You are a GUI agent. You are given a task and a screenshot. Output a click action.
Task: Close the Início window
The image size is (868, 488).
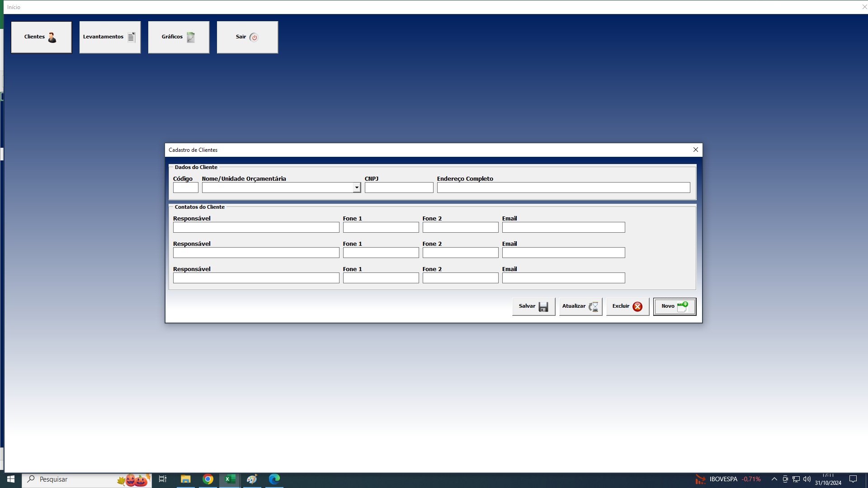(864, 7)
